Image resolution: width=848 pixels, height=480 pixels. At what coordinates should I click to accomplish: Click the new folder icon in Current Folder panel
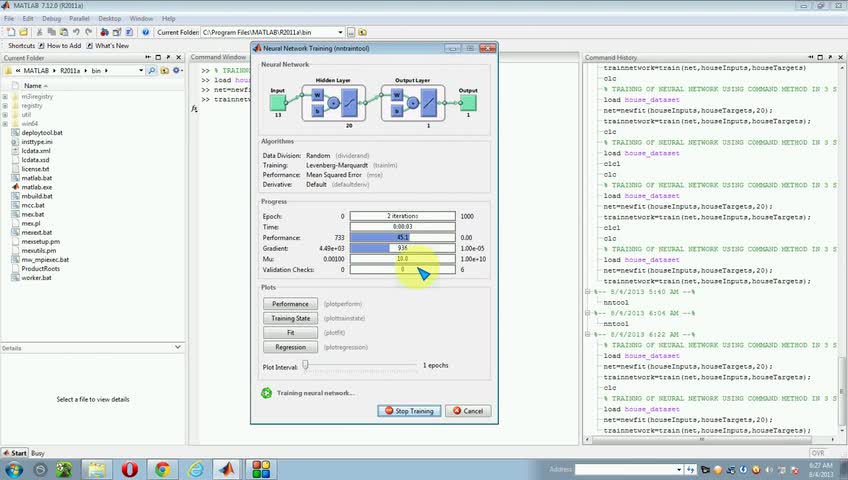pyautogui.click(x=164, y=71)
